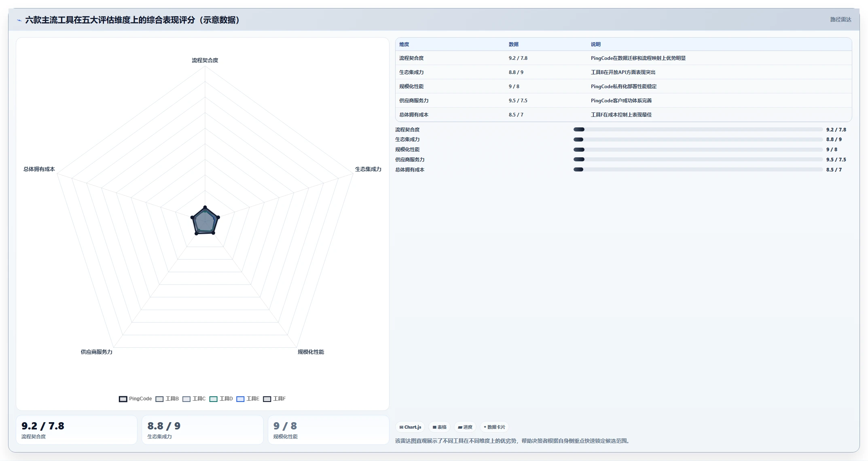
Task: Click the radar axis label 流程契合度
Action: point(205,60)
